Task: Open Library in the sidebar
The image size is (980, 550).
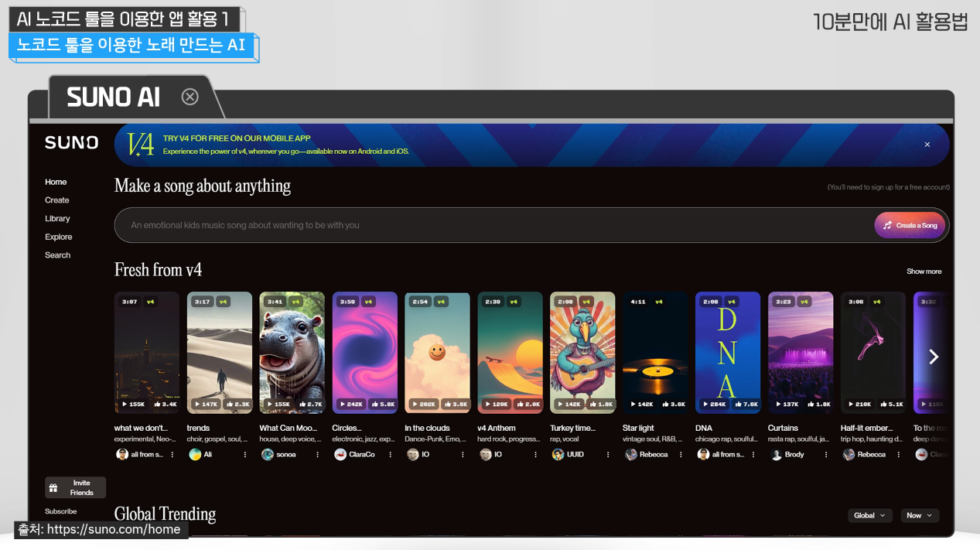Action: (x=57, y=219)
